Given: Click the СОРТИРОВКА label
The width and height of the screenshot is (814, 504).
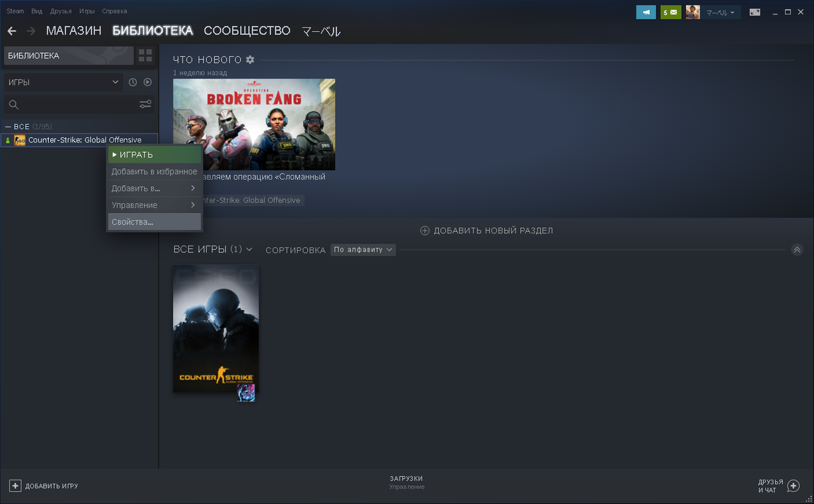Looking at the screenshot, I should (295, 250).
